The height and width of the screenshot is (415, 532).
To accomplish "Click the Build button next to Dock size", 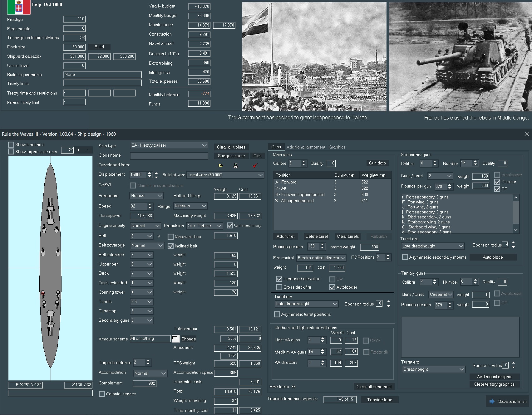I will (99, 47).
